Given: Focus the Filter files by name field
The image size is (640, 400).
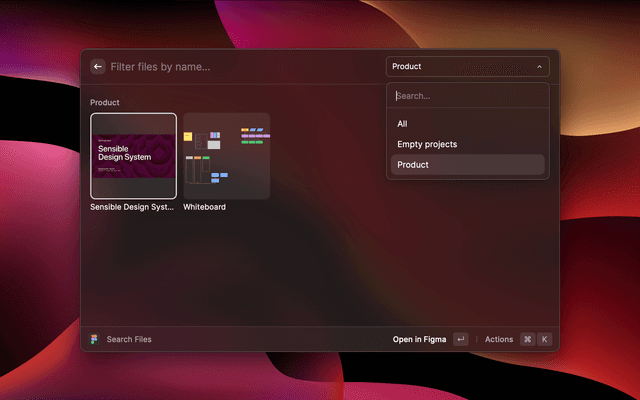Looking at the screenshot, I should point(240,67).
